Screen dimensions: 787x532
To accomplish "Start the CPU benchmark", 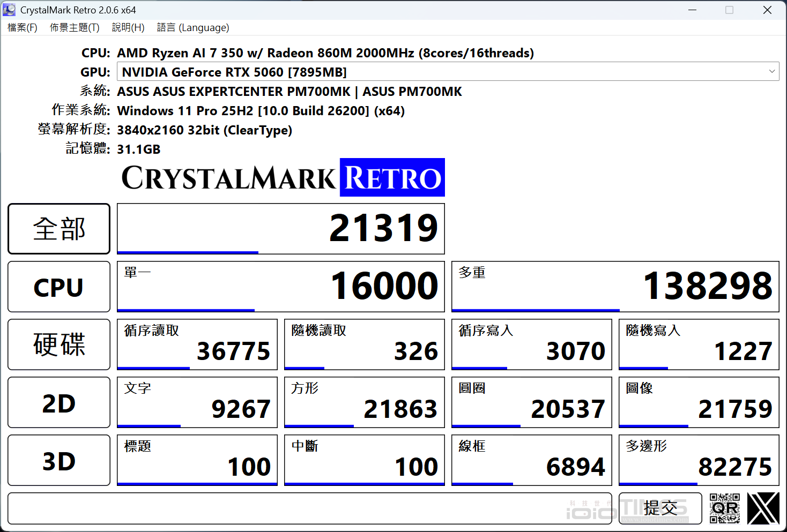I will [x=58, y=287].
